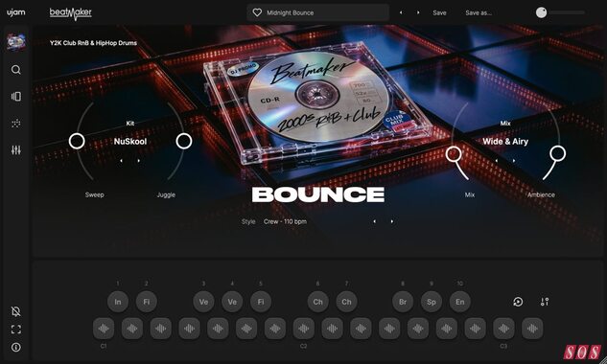607x364 pixels.
Task: Open the instrument library panel icon
Action: coord(16,97)
